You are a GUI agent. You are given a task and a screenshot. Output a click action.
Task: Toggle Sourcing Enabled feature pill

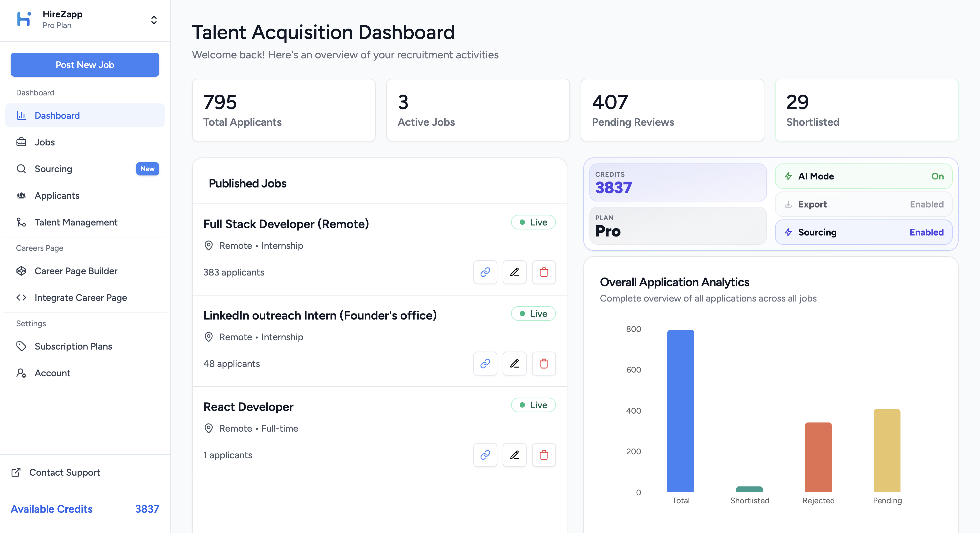[863, 232]
